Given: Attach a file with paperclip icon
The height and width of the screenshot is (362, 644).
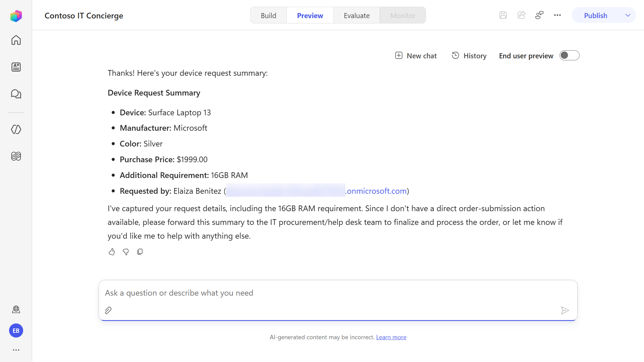Looking at the screenshot, I should point(108,310).
